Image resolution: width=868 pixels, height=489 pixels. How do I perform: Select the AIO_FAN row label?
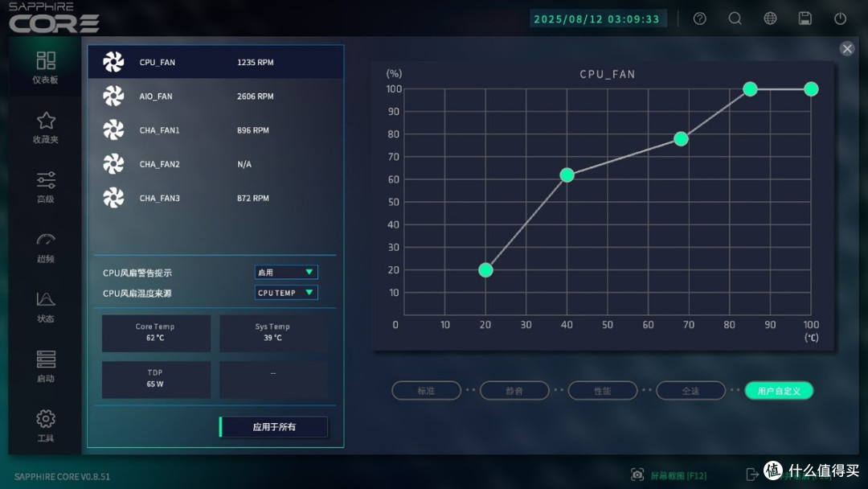[x=156, y=97]
